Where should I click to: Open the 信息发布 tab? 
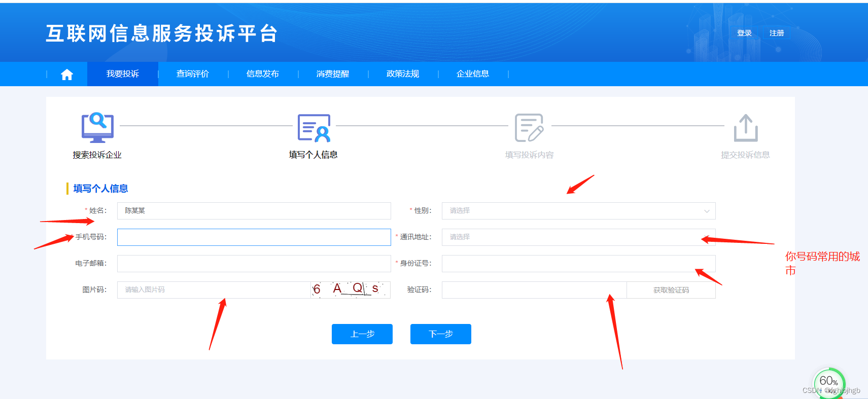coord(263,74)
